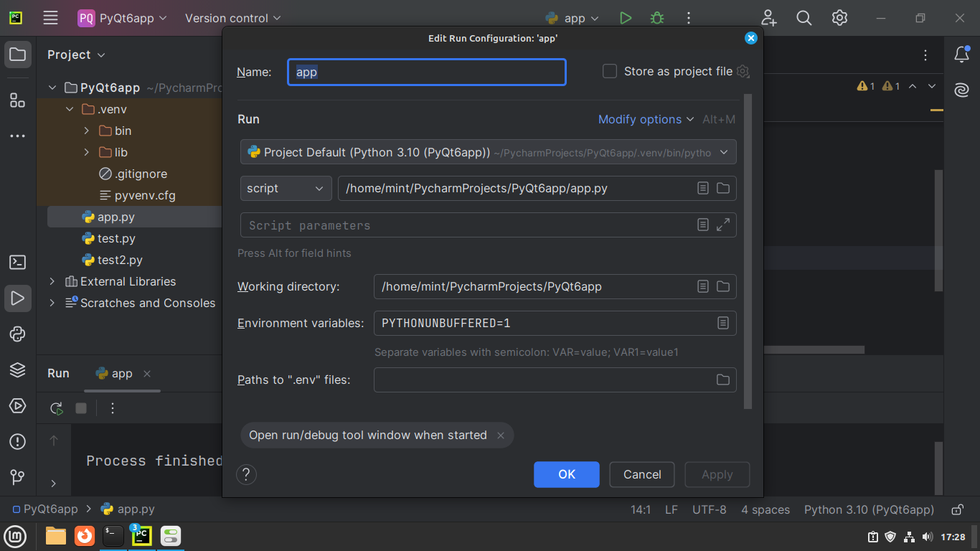Viewport: 980px width, 551px height.
Task: Browse for script path folder icon
Action: pos(723,188)
